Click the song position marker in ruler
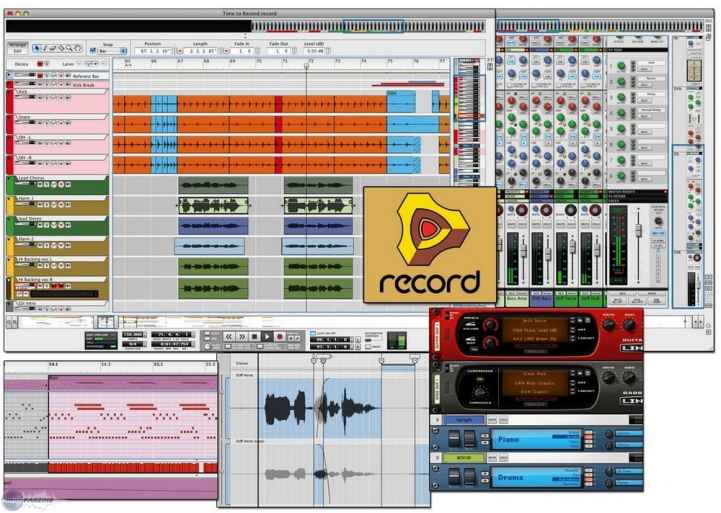The width and height of the screenshot is (721, 513). coord(307,67)
